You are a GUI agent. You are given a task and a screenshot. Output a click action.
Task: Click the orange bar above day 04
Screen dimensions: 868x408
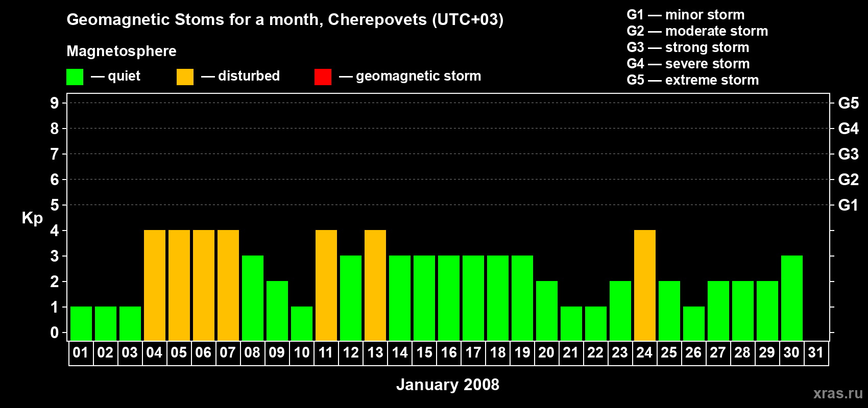155,285
